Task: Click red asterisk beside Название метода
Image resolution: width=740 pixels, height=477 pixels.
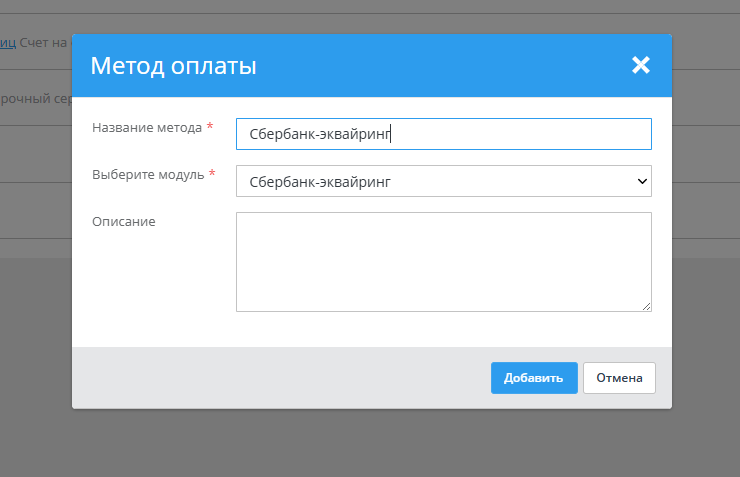Action: 210,128
